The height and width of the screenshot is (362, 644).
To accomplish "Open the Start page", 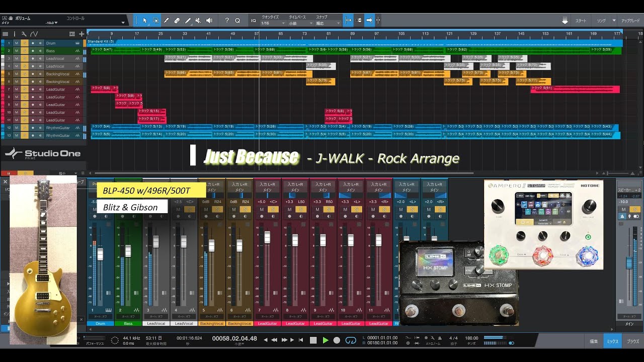I will (x=581, y=21).
